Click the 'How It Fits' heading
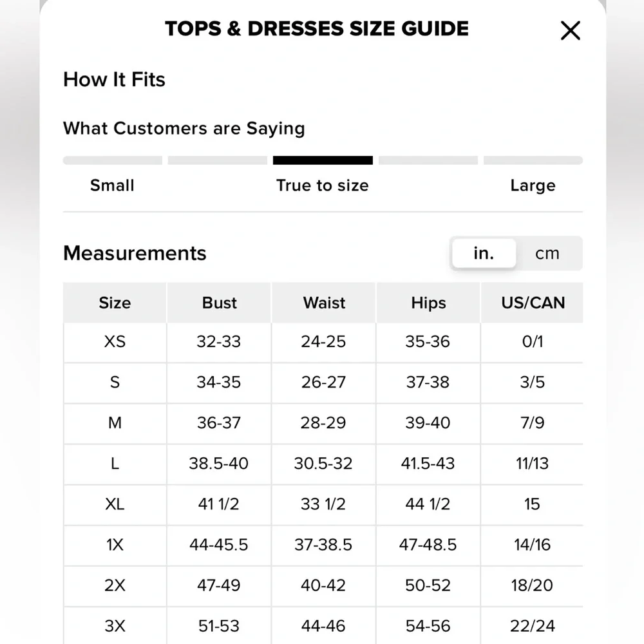Screen dimensions: 644x644 [114, 79]
